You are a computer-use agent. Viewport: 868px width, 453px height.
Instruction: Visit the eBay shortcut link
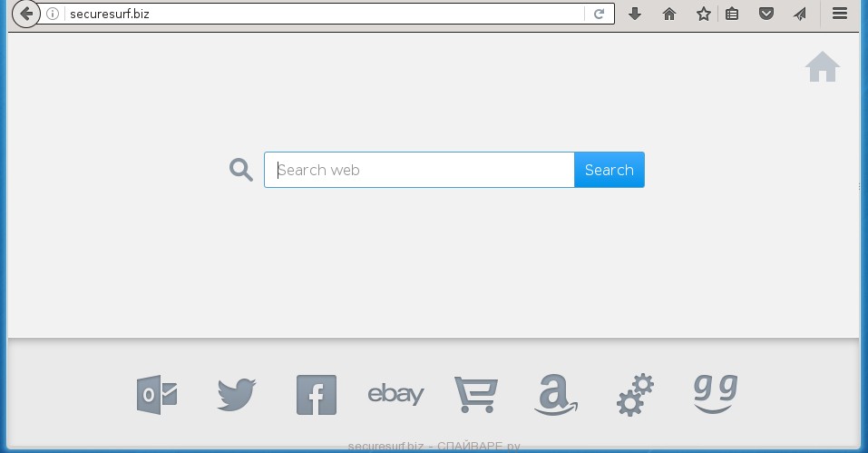(395, 394)
